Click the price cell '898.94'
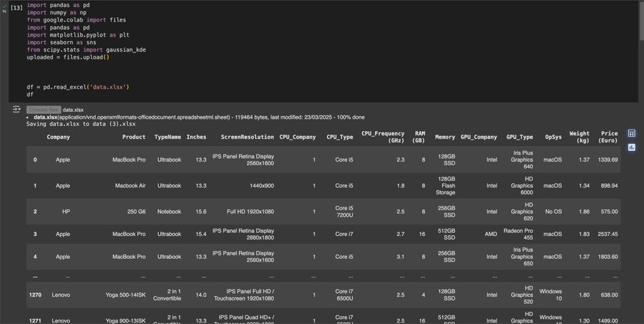 pos(609,186)
